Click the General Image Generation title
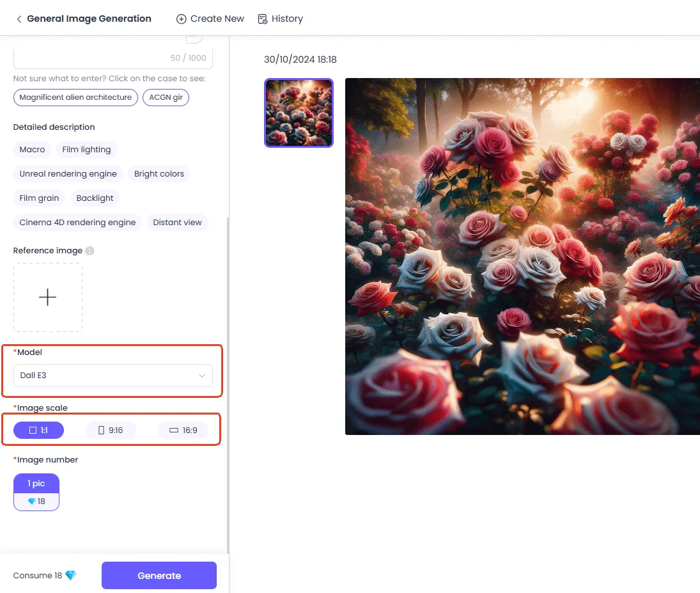The image size is (700, 593). coord(89,19)
